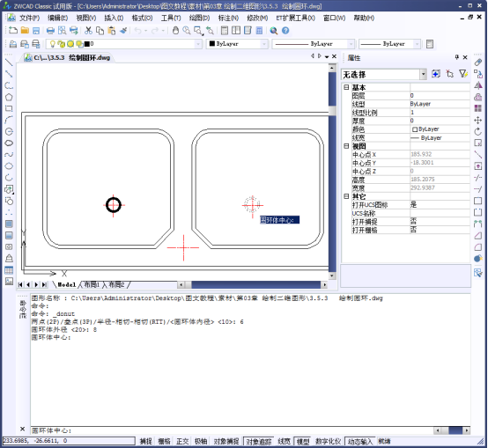The width and height of the screenshot is (488, 448).
Task: Open the 无选择 selection dropdown
Action: click(x=423, y=75)
